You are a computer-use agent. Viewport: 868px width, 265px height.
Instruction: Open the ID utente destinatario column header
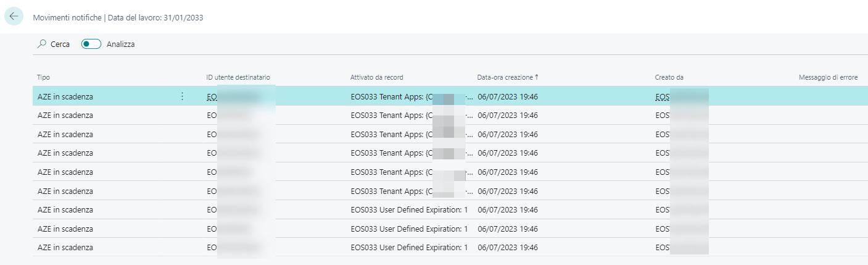[238, 77]
